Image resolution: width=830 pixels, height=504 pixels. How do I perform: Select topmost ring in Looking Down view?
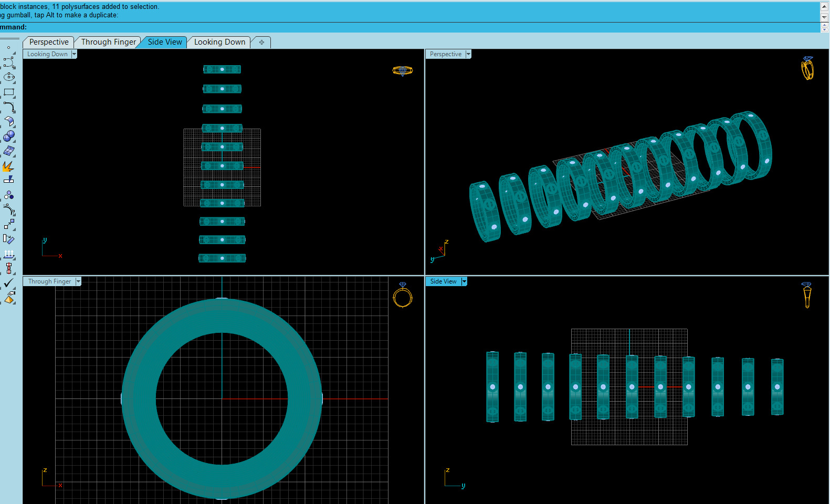[x=222, y=69]
